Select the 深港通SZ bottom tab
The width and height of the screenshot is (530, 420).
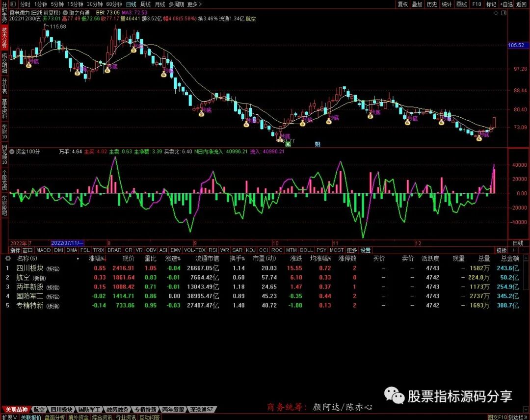202,409
